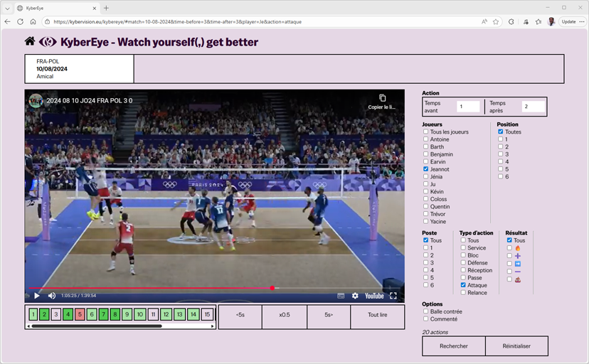The height and width of the screenshot is (364, 589).
Task: Click the copy link icon on video
Action: click(382, 99)
